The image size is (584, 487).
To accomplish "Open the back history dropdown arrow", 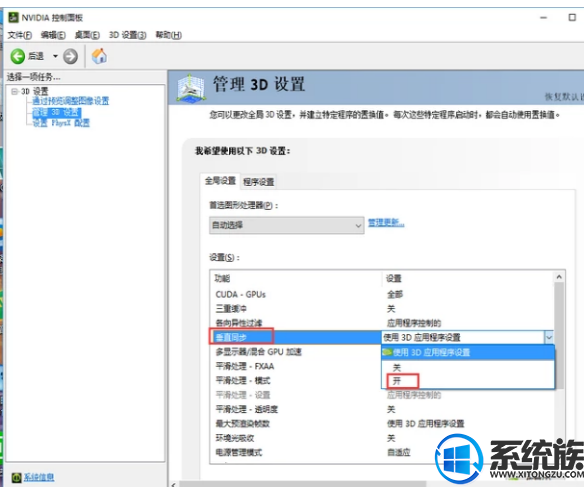I will coord(55,56).
